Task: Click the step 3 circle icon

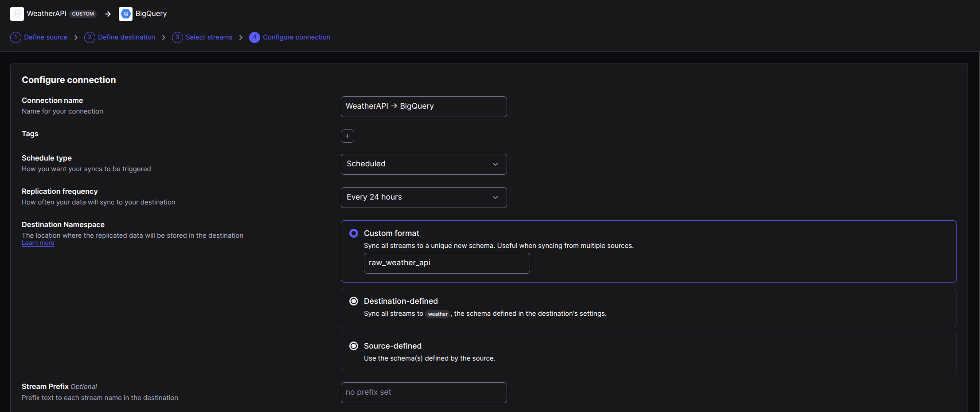Action: click(177, 37)
